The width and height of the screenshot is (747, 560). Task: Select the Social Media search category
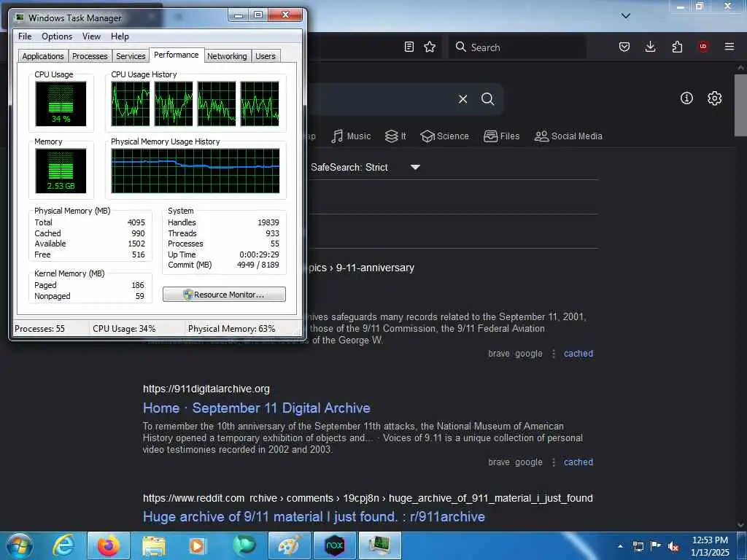pyautogui.click(x=568, y=136)
